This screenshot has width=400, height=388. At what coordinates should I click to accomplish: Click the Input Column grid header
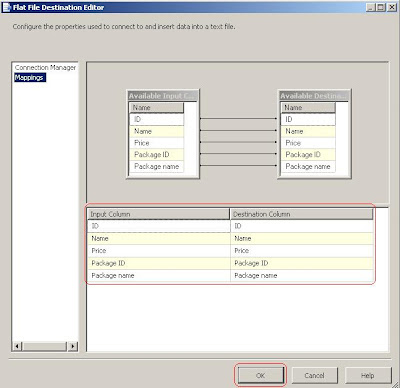coord(158,214)
